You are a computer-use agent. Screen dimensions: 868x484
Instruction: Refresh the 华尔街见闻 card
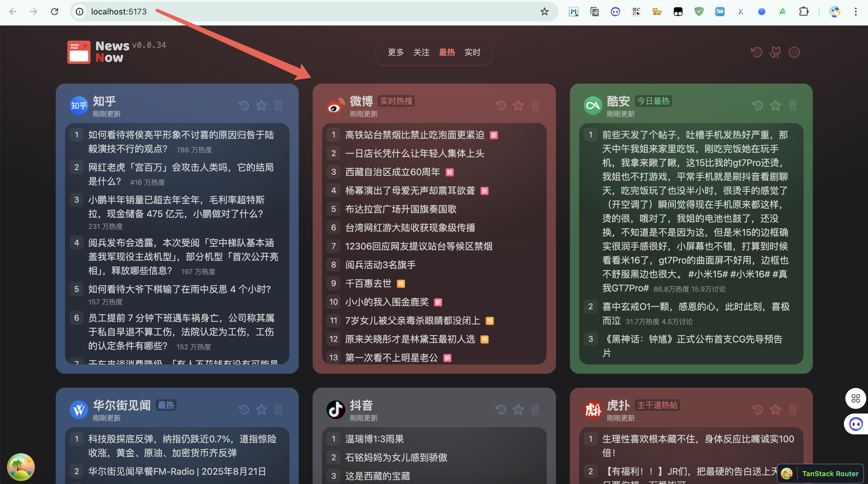244,409
